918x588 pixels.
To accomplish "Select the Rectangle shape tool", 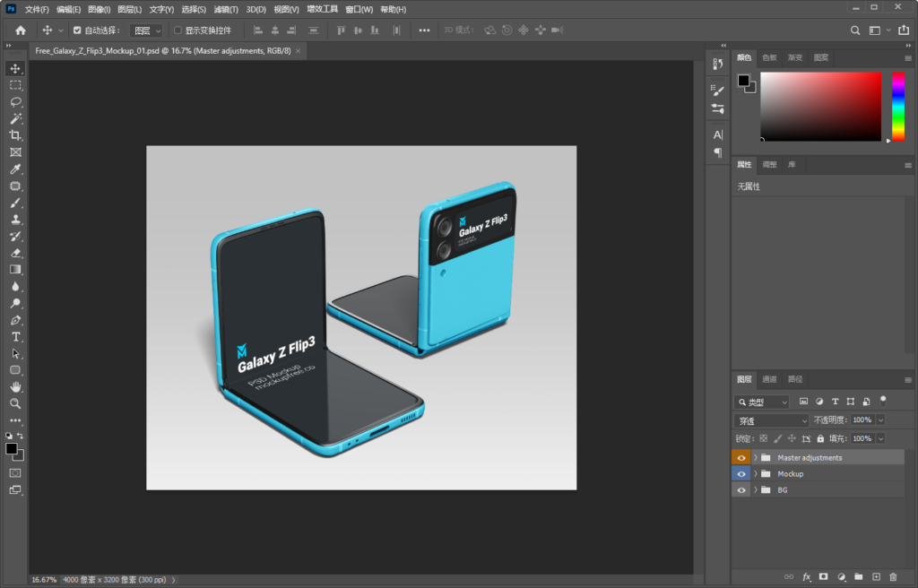I will pos(15,370).
